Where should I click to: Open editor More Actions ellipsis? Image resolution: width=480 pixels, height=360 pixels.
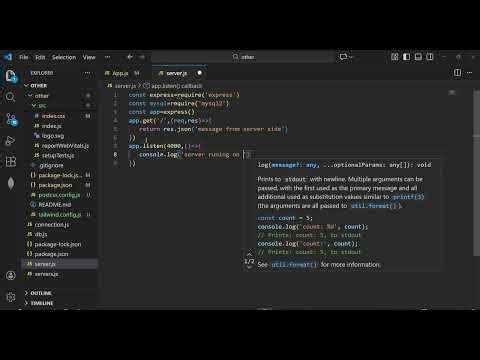point(470,73)
